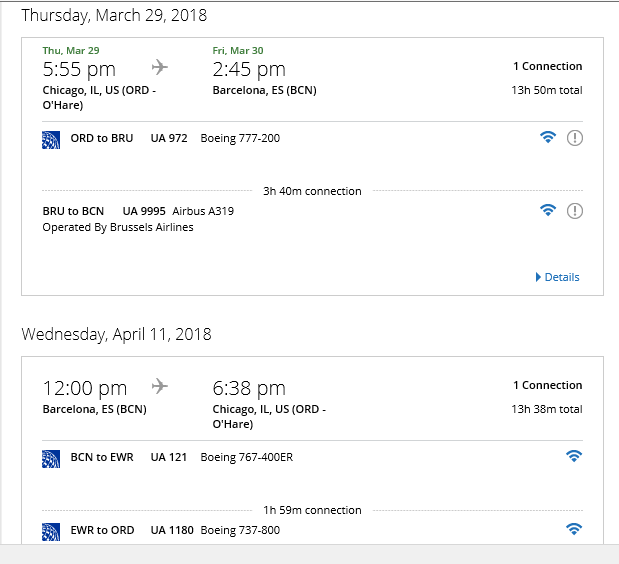Click the United logo beside BCN to EWR
The image size is (619, 564).
tap(51, 459)
